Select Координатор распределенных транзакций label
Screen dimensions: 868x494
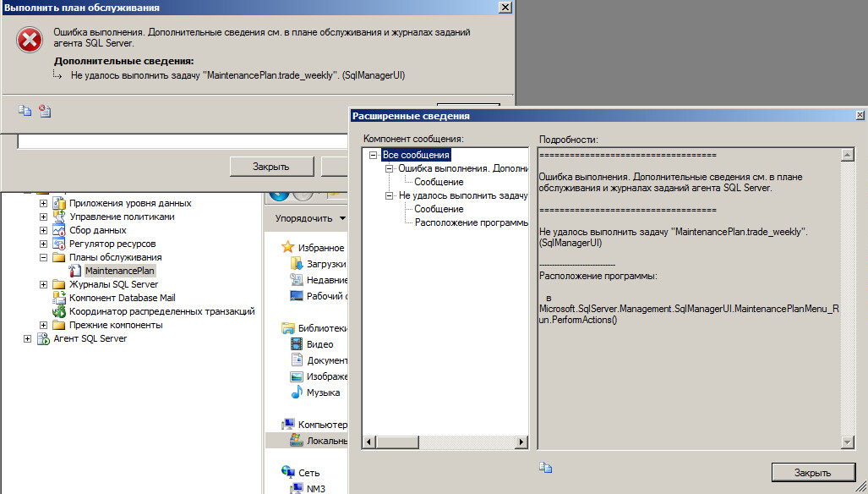tap(162, 312)
